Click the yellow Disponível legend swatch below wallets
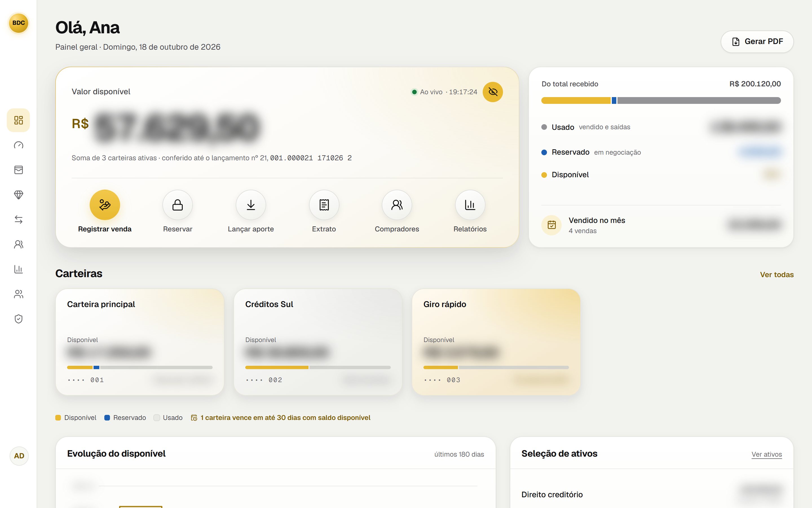Viewport: 812px width, 508px height. point(58,418)
